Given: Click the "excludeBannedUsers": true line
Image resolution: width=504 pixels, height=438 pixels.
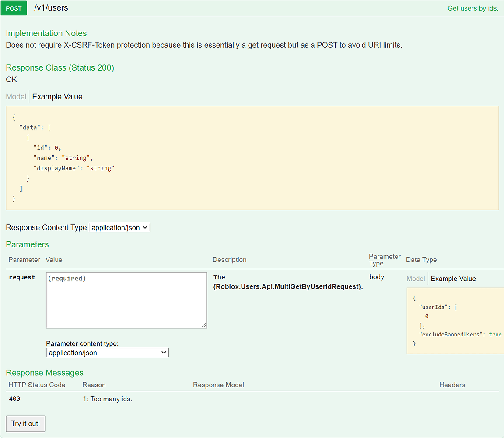Looking at the screenshot, I should pos(460,334).
